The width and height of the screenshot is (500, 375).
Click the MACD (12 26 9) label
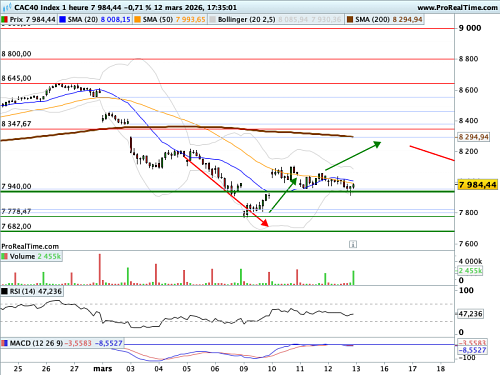pos(36,343)
